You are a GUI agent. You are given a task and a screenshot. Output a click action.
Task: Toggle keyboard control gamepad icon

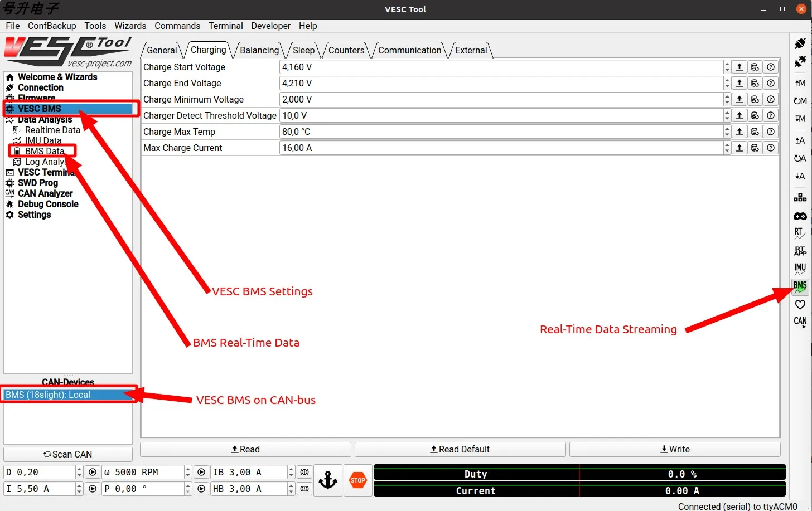pos(800,216)
